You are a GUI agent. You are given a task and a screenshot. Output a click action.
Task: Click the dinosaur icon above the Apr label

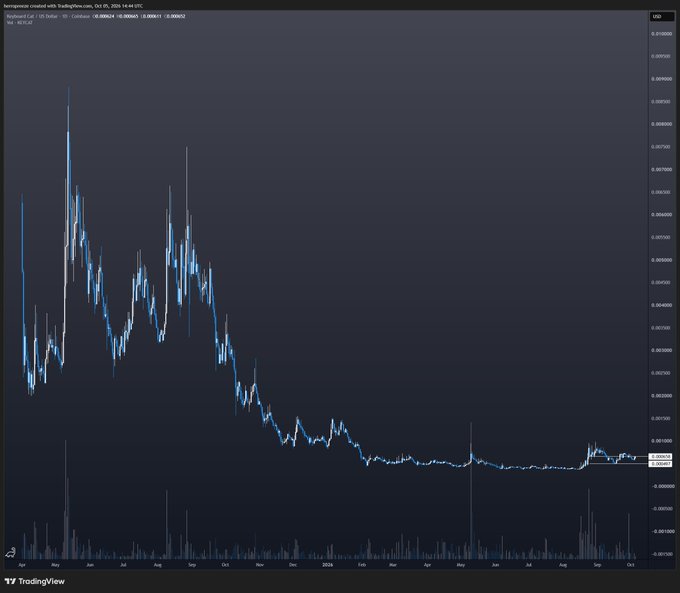pos(11,553)
